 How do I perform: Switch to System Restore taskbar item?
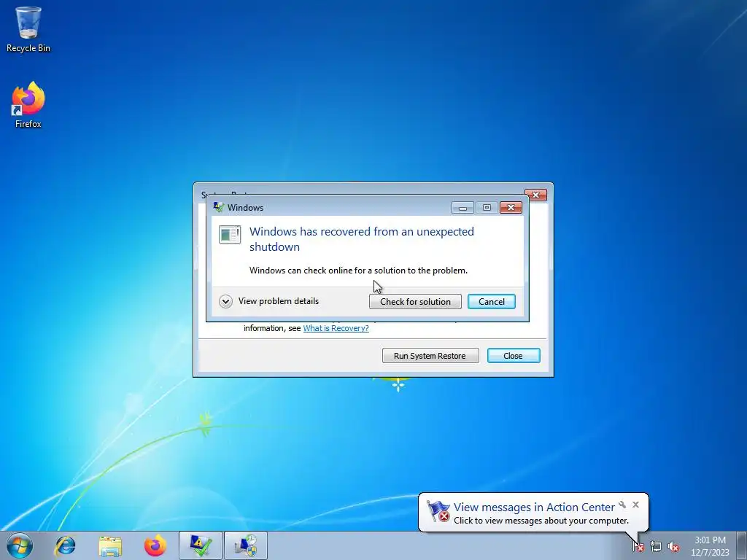246,545
